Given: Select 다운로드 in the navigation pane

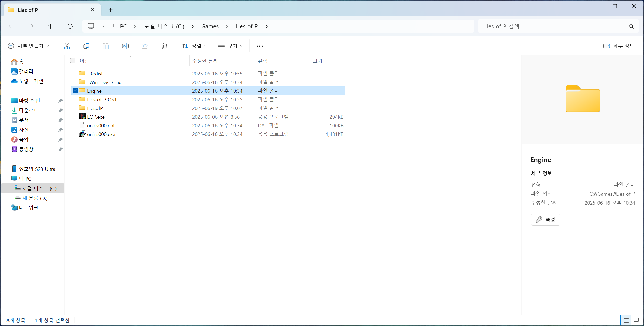Looking at the screenshot, I should (x=29, y=110).
